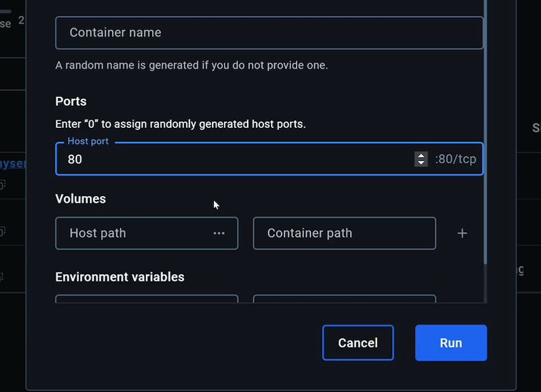Decrement host port with the down arrow
The image size is (541, 392).
[x=421, y=163]
